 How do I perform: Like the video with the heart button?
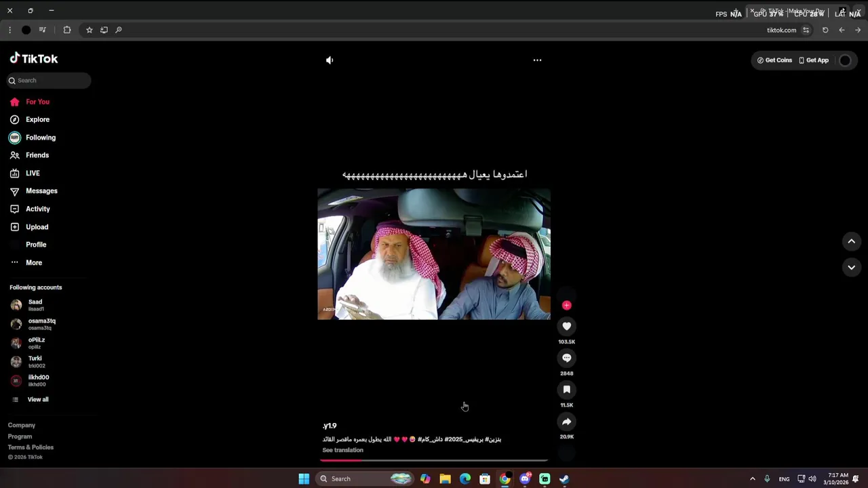[567, 326]
